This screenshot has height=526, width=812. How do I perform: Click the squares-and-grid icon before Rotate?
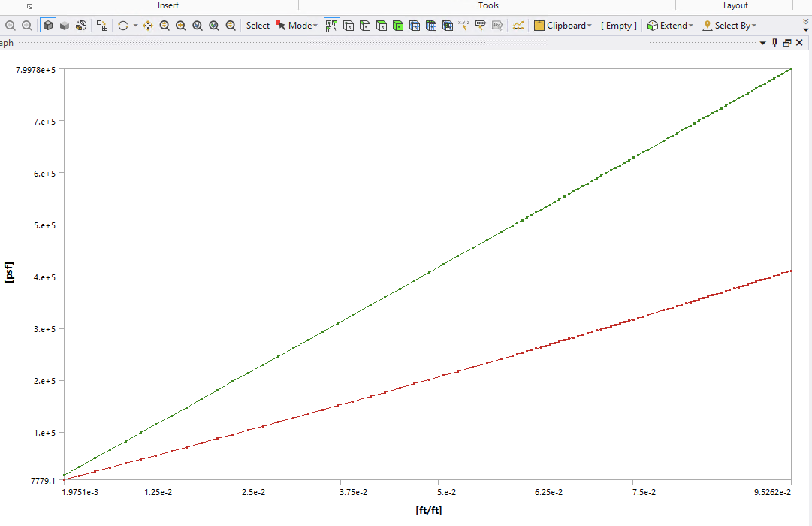tap(102, 26)
